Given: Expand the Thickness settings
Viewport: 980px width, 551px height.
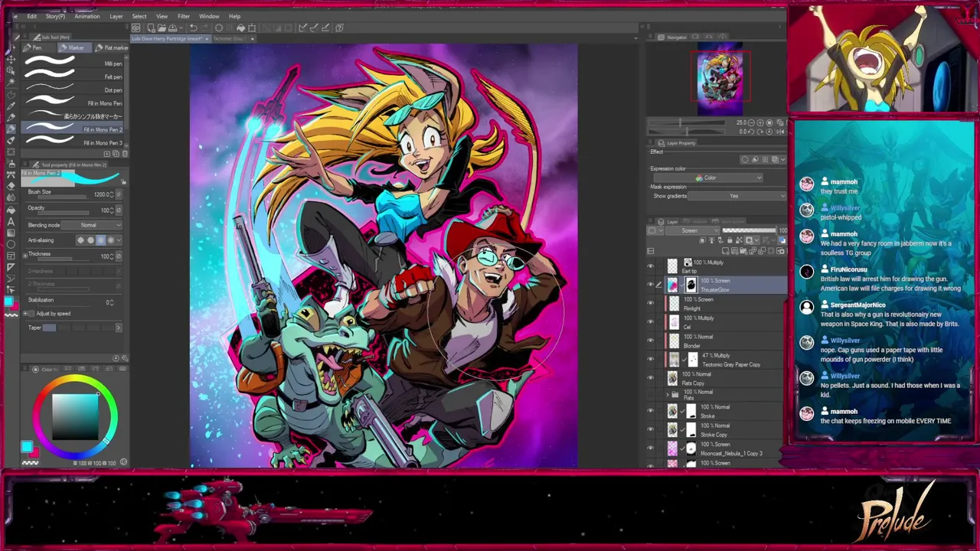Looking at the screenshot, I should (24, 255).
